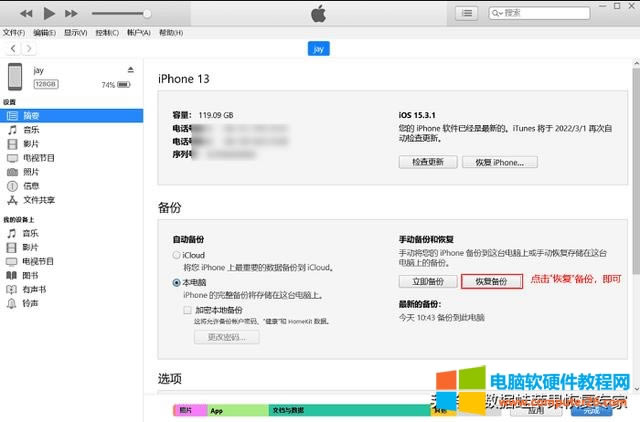Eject the jay device using eject icon
This screenshot has height=422, width=640.
click(130, 69)
